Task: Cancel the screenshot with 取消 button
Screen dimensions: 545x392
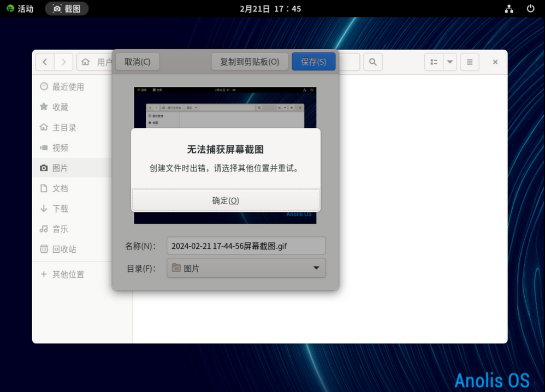Action: point(138,62)
